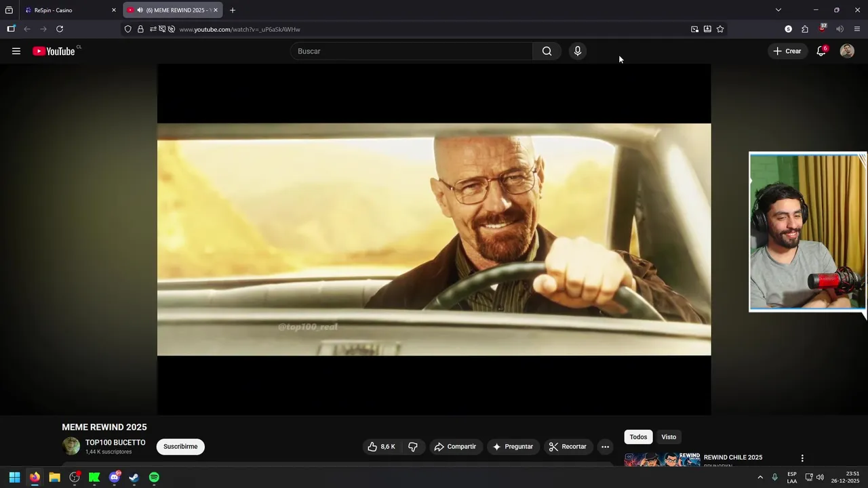
Task: List all tabs dropdown arrow
Action: (778, 10)
